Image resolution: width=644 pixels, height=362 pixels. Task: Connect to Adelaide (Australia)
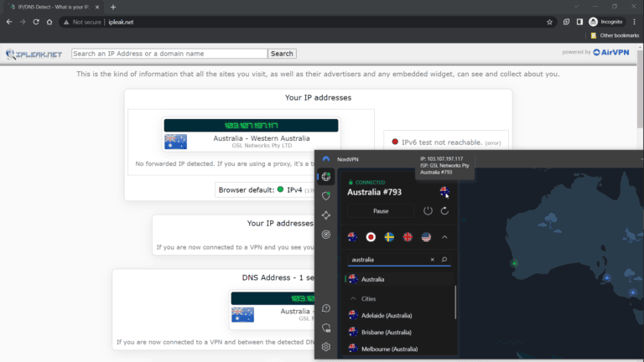pos(399,316)
